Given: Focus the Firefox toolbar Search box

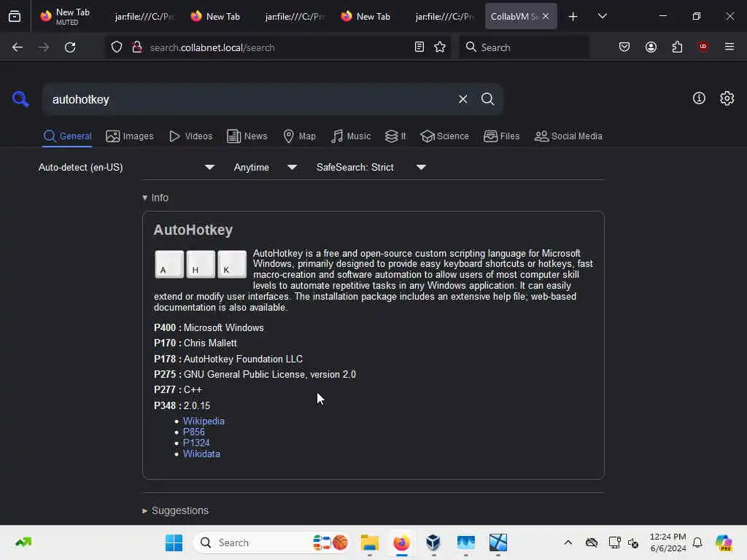Looking at the screenshot, I should [x=524, y=47].
